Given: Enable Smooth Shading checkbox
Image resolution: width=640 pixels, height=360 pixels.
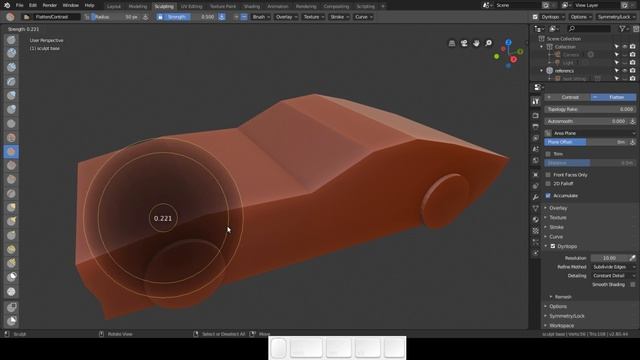Looking at the screenshot, I should (633, 284).
